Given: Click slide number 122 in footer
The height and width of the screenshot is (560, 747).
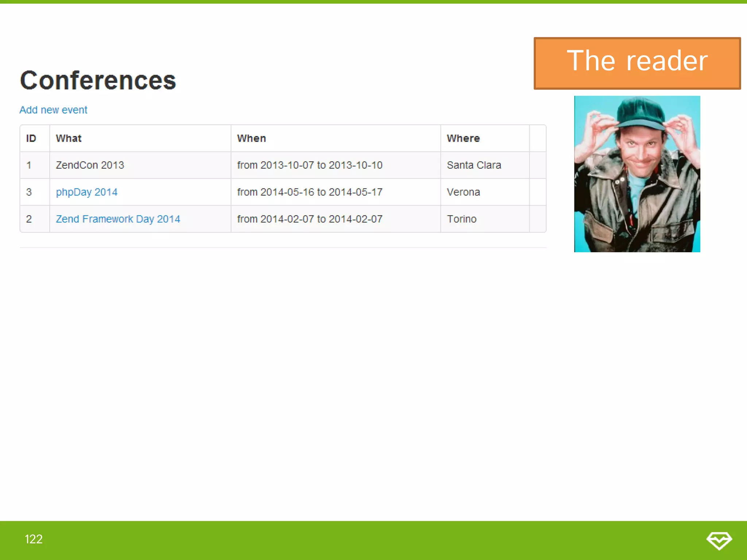Looking at the screenshot, I should (x=34, y=539).
